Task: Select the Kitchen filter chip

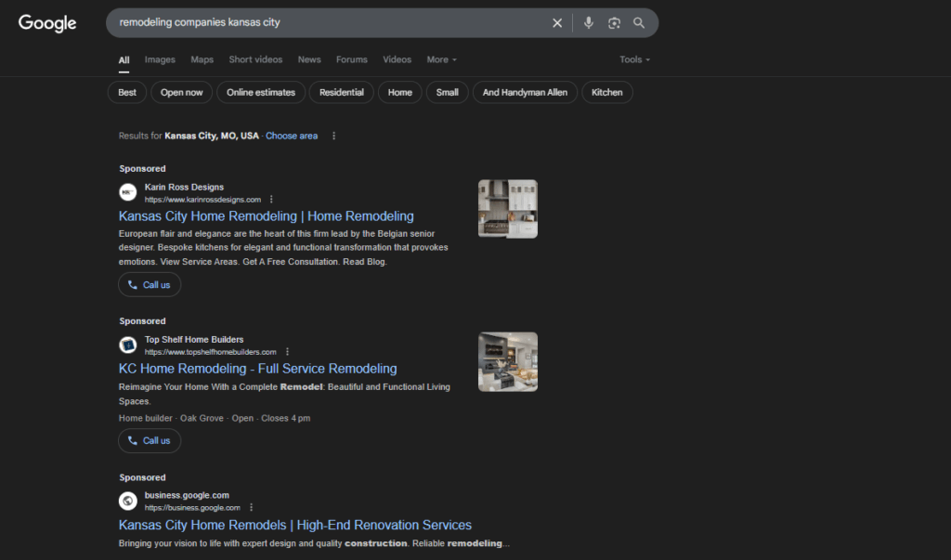Action: 607,92
